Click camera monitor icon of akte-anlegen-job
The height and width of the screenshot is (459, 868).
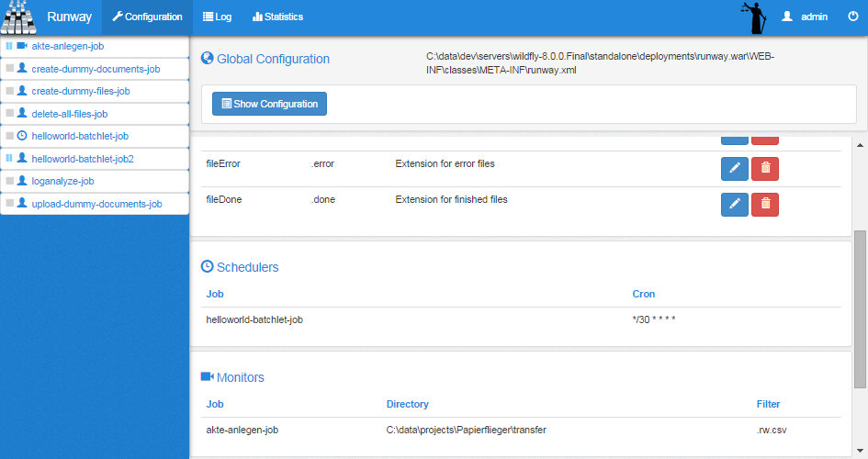click(x=22, y=46)
